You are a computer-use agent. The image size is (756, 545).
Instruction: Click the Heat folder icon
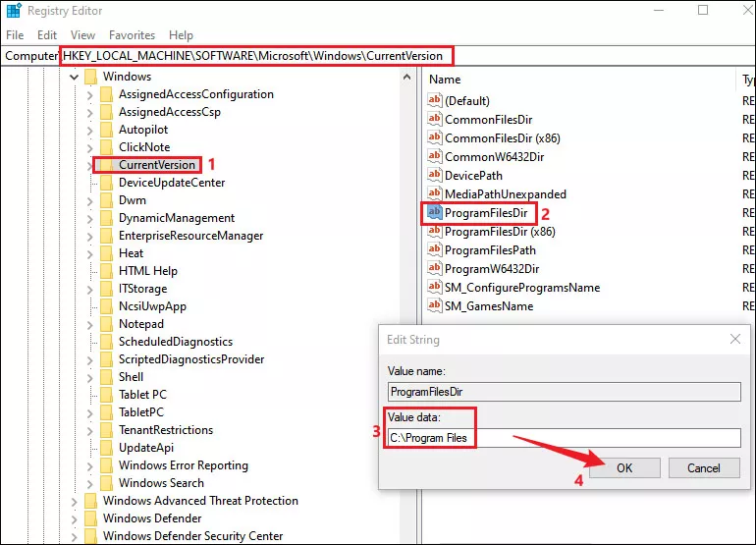107,253
